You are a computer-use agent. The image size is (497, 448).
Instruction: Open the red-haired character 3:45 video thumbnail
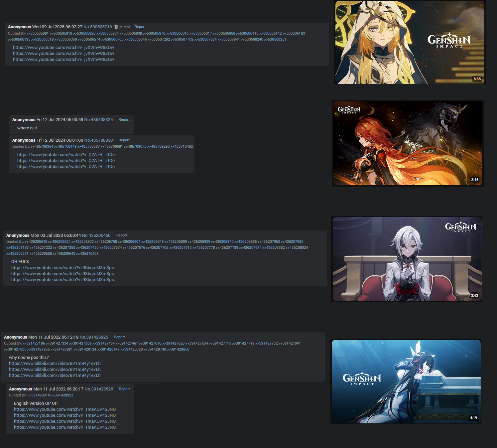[408, 143]
